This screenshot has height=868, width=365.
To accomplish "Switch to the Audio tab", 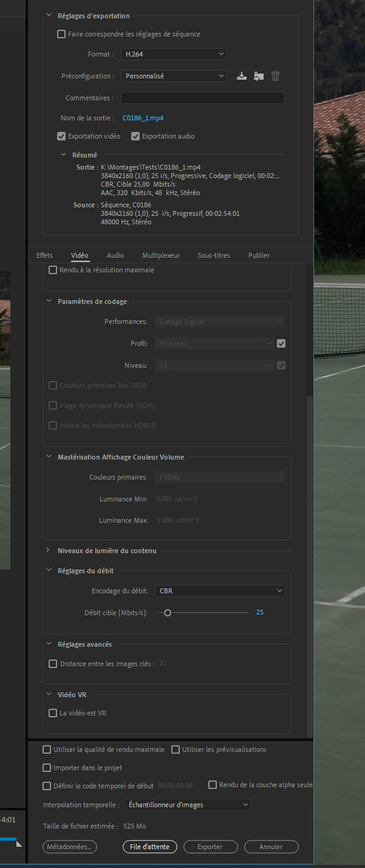I will pyautogui.click(x=115, y=255).
